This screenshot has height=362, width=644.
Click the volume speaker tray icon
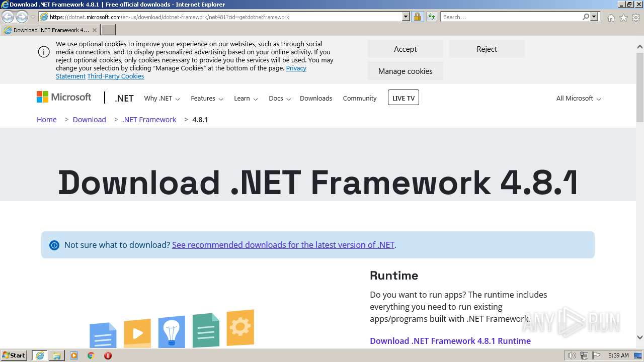572,355
